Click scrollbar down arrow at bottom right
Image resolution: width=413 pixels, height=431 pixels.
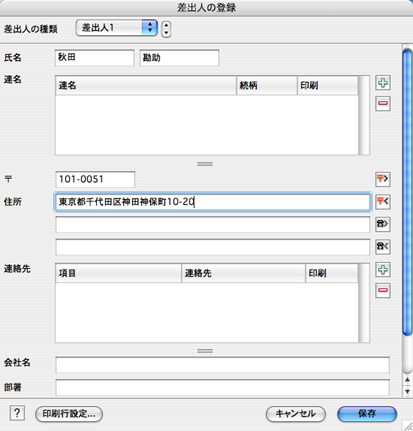(x=407, y=391)
